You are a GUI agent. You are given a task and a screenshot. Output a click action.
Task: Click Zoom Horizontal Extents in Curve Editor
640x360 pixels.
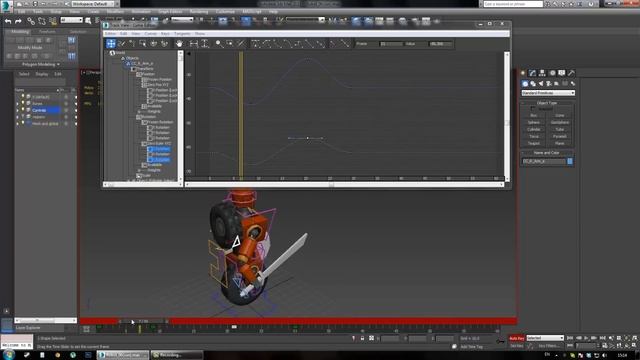pos(193,44)
